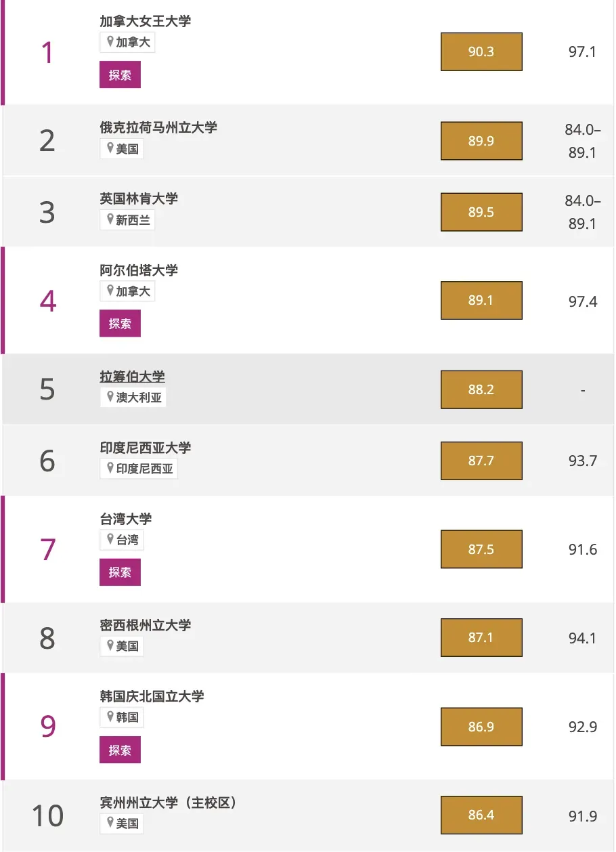Click the location pin icon beside 韩国
The image size is (616, 852).
[110, 717]
